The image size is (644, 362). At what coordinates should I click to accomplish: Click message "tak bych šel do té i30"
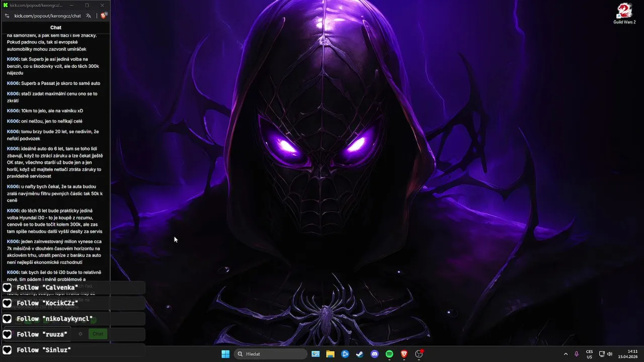[x=54, y=276]
